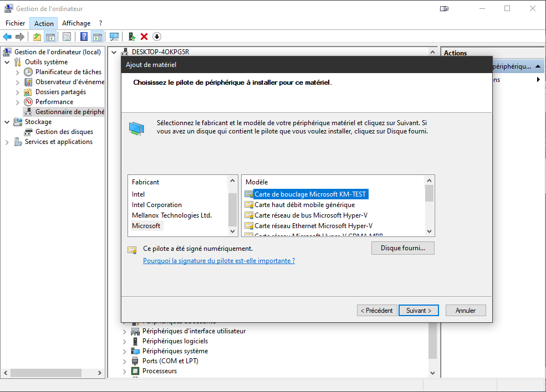Screen dimensions: 546x392
Task: Collapse the Actions pane section header arrow
Action: (x=538, y=66)
